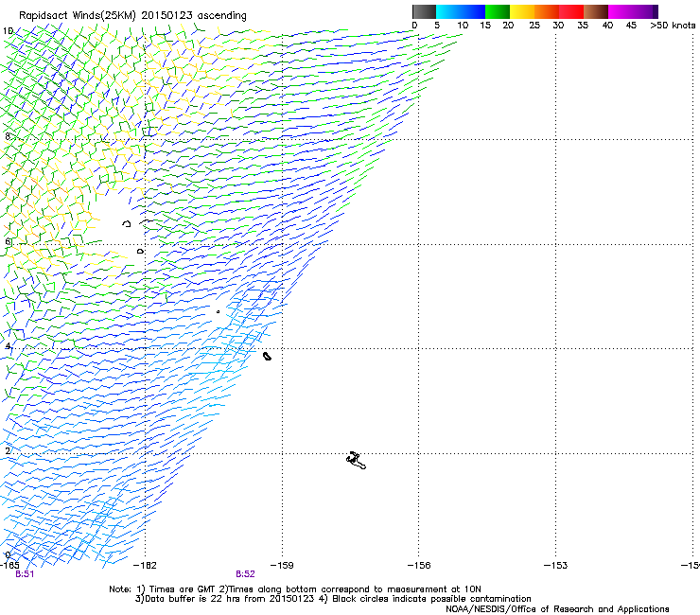
Task: Click the latitude label '4' on left axis
Action: [x=8, y=346]
